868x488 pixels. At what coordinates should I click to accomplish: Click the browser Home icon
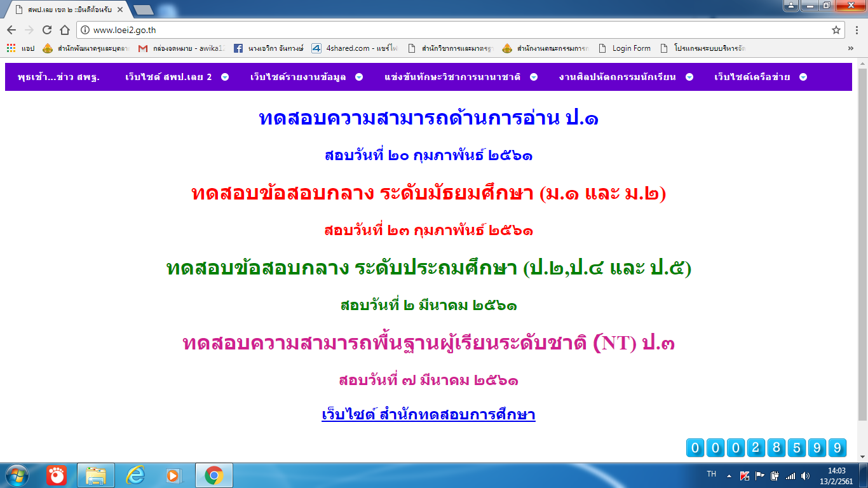click(x=64, y=30)
